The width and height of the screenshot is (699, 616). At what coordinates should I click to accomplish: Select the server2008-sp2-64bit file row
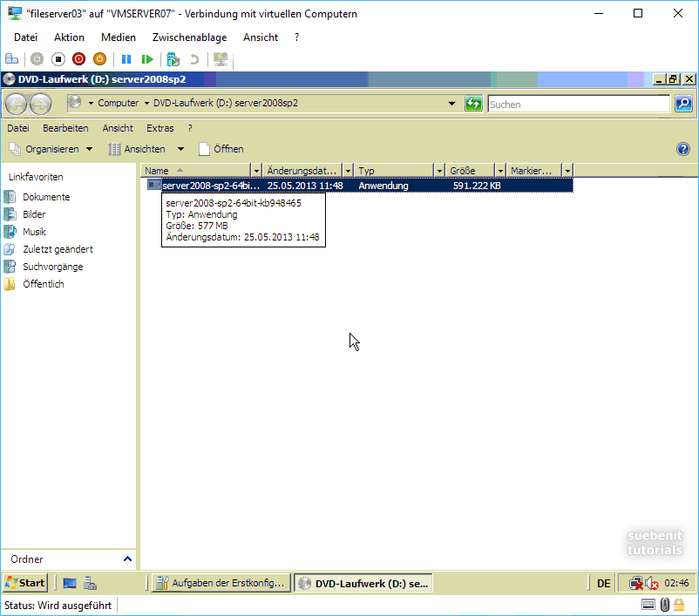tap(359, 186)
